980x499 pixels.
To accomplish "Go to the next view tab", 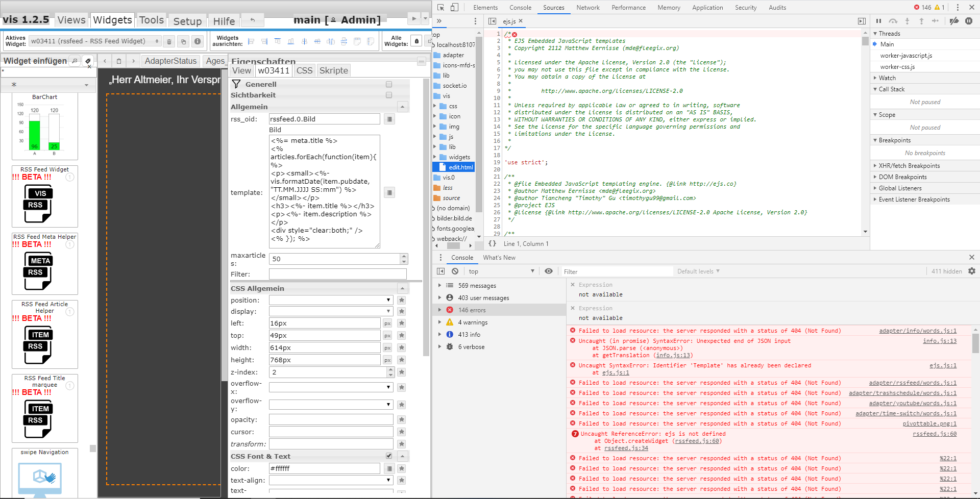I will coord(133,61).
